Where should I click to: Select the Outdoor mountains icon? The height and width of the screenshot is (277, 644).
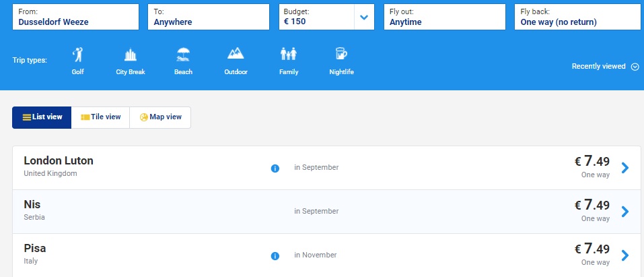point(236,54)
